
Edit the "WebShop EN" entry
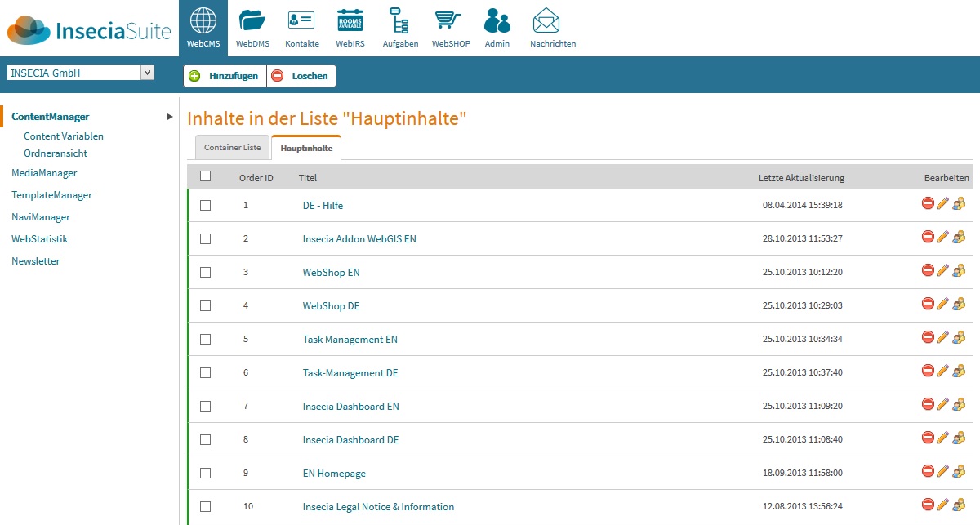click(x=942, y=270)
